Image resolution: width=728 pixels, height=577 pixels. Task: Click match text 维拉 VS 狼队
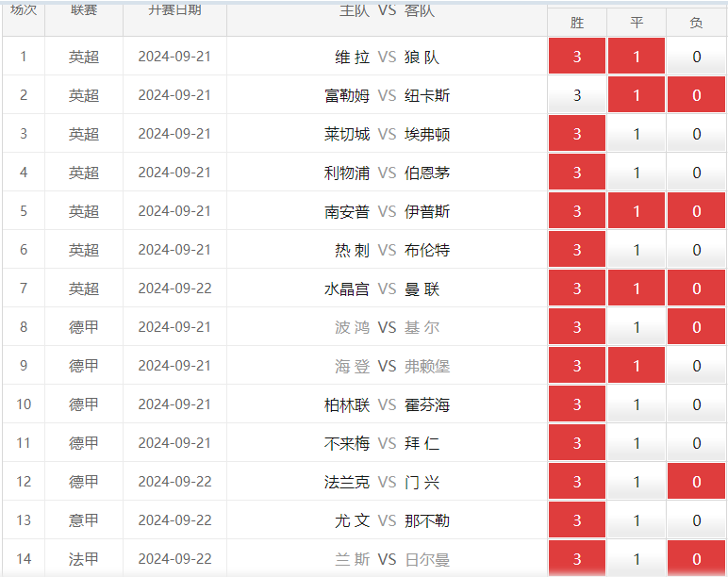tap(387, 58)
